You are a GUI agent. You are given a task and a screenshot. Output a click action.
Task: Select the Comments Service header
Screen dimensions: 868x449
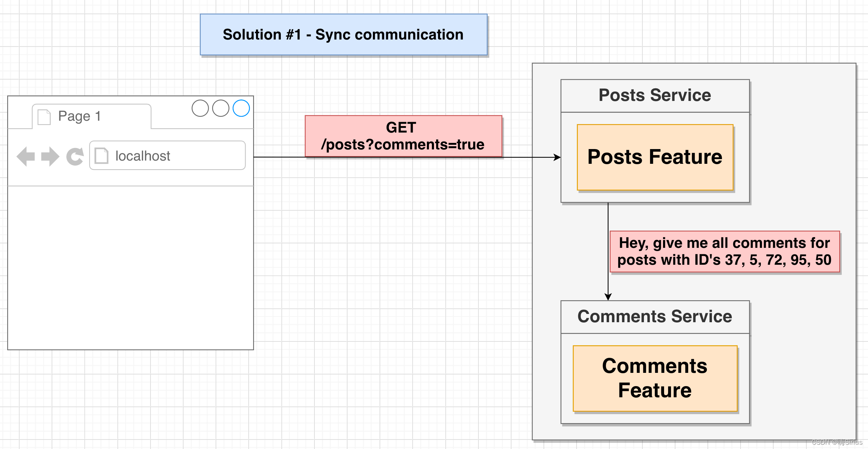[655, 317]
